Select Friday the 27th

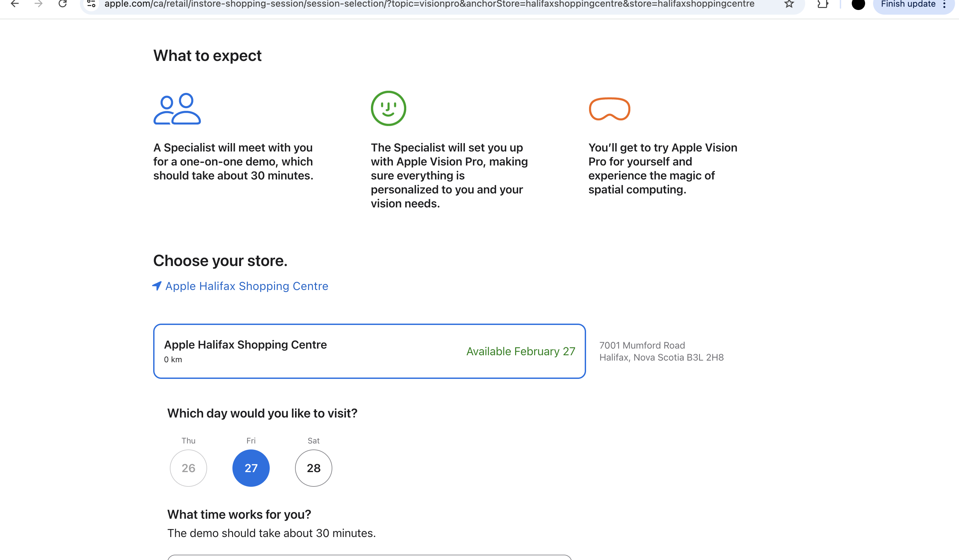tap(251, 468)
